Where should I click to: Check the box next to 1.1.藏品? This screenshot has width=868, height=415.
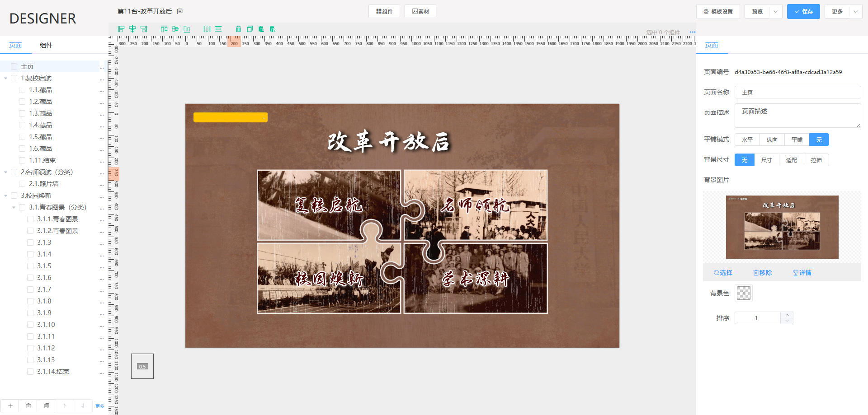click(22, 90)
